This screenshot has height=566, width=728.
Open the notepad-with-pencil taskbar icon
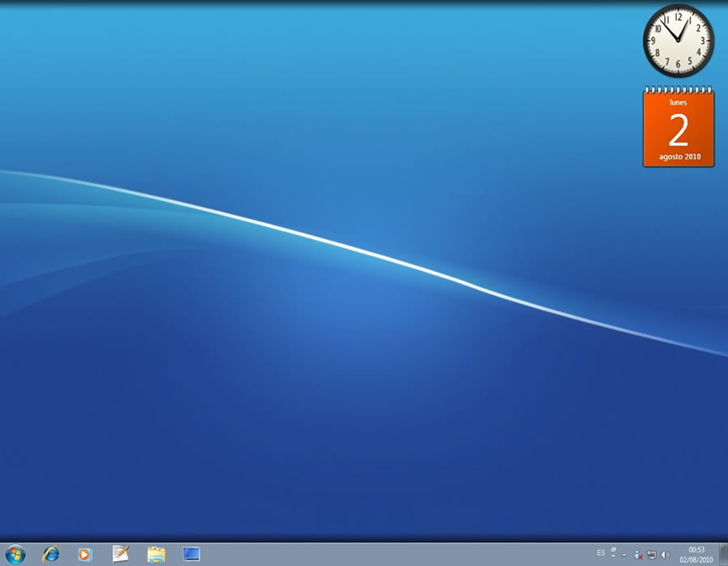click(x=121, y=554)
